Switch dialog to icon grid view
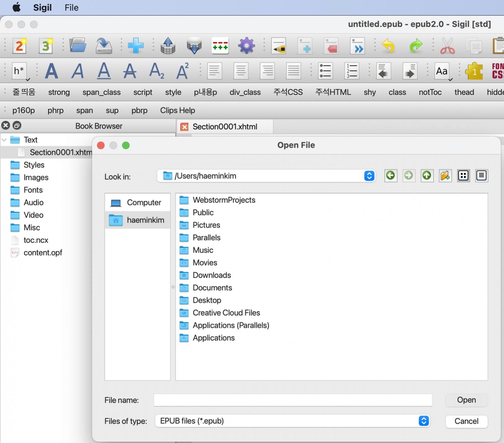 point(463,176)
